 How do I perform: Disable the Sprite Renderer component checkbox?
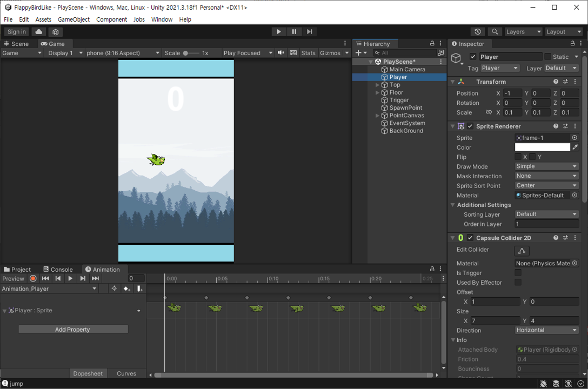tap(470, 126)
